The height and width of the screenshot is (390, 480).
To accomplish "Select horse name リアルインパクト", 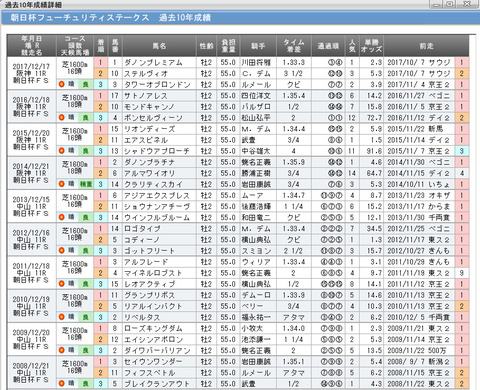I will (x=153, y=306).
